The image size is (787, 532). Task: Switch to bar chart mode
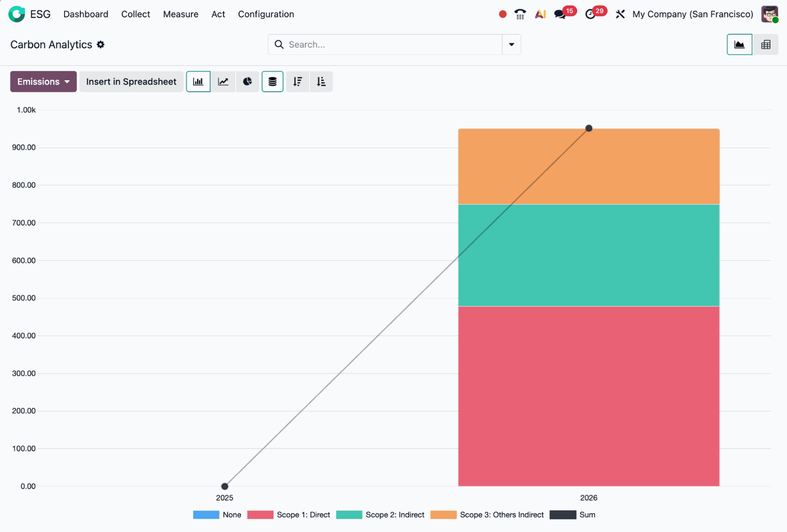[x=198, y=81]
